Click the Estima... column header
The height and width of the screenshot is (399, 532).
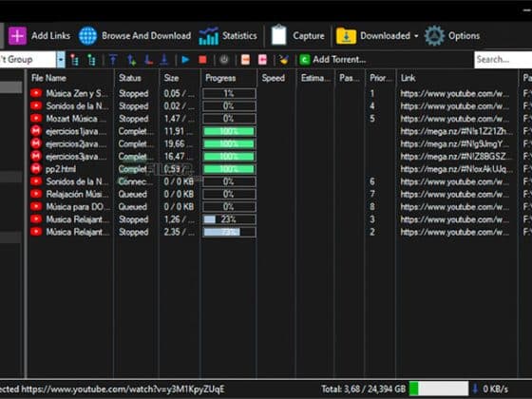coord(315,78)
